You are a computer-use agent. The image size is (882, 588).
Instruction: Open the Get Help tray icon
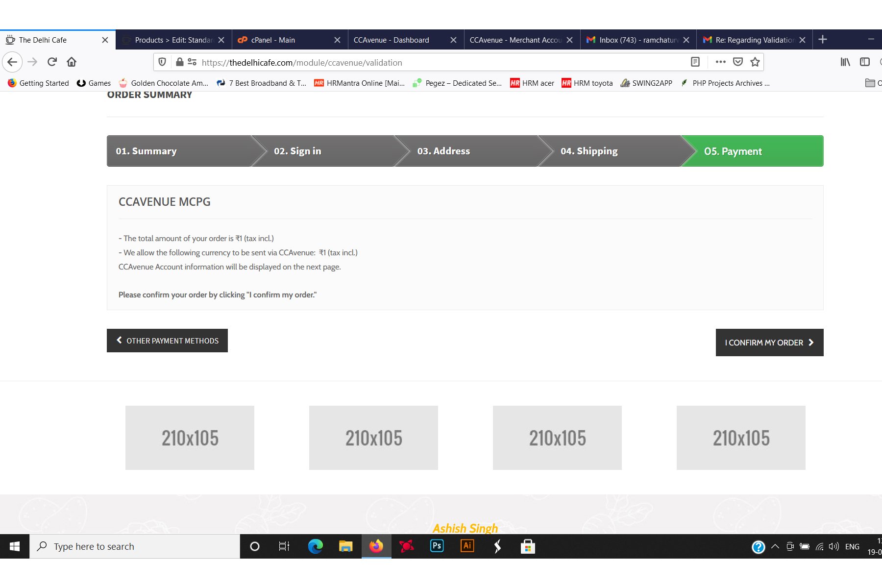coord(758,547)
